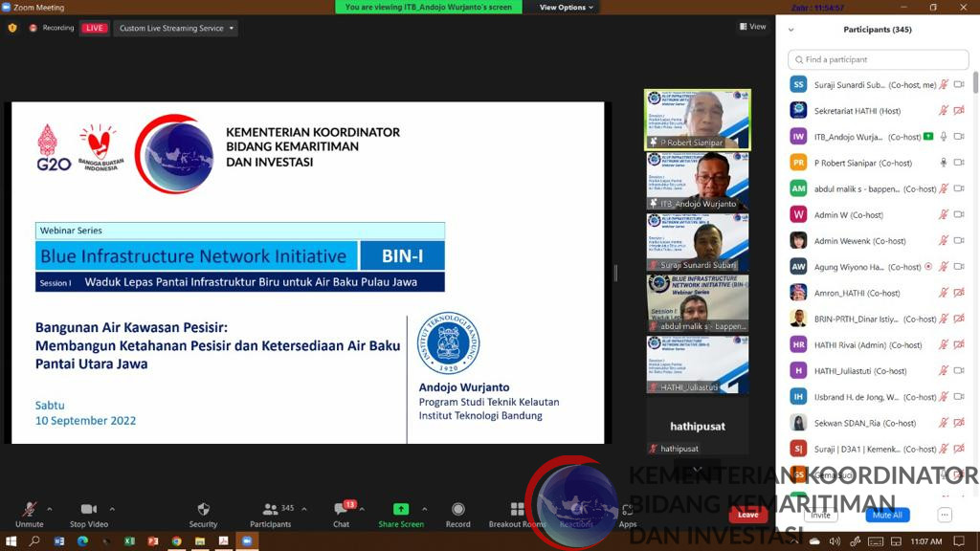The width and height of the screenshot is (980, 551).
Task: Open the Apps panel
Action: [628, 514]
